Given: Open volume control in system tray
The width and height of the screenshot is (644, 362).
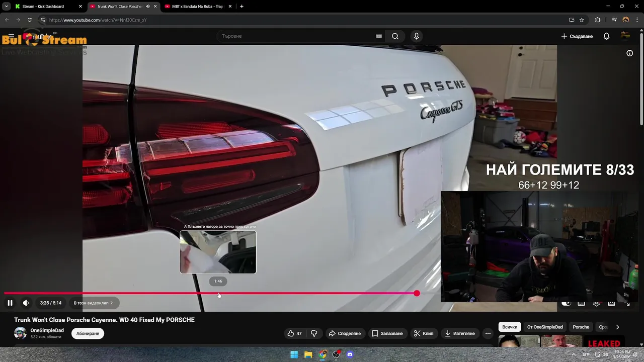Looking at the screenshot, I should tap(605, 354).
